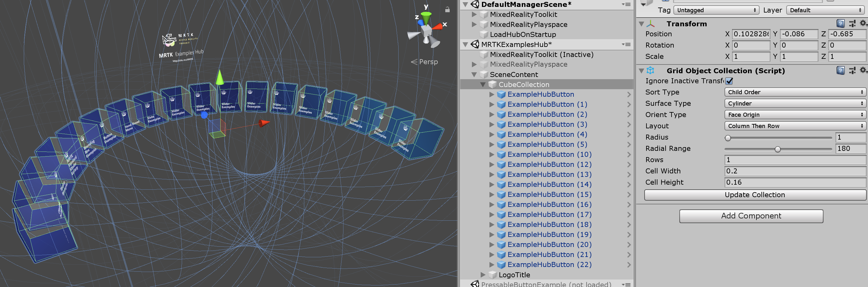Disable the Ignore Inactive Transforms checkbox
Image resolution: width=868 pixels, height=287 pixels.
click(x=729, y=81)
